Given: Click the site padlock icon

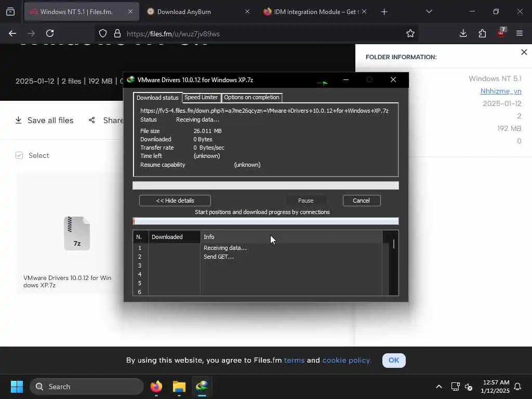Looking at the screenshot, I should pos(117,33).
